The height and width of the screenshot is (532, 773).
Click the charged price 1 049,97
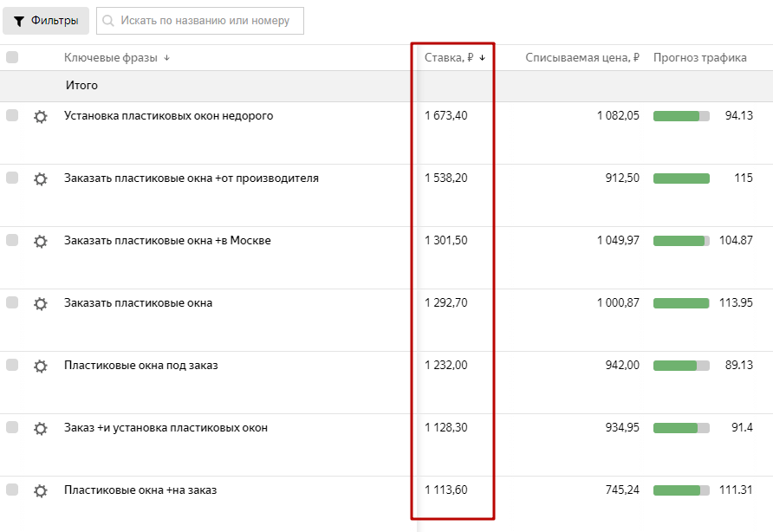tap(618, 240)
